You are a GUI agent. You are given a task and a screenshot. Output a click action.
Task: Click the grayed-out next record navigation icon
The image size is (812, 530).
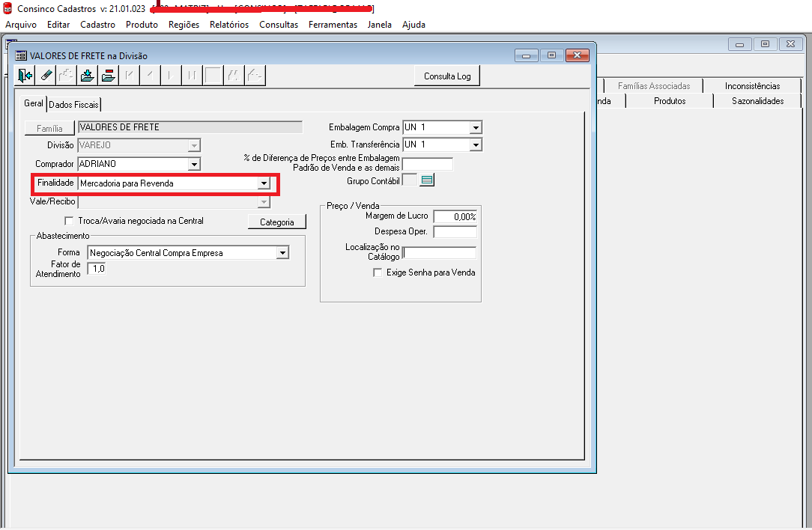pos(170,76)
